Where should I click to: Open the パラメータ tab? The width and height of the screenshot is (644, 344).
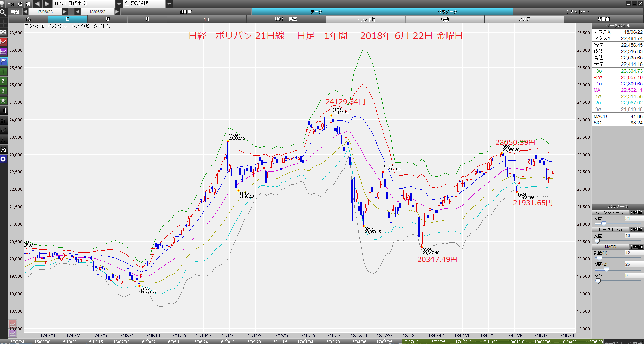point(447,12)
